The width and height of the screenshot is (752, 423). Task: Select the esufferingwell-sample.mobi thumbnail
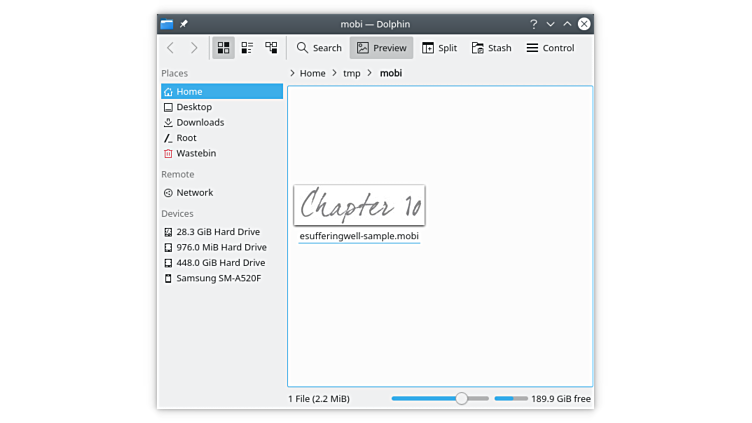tap(359, 205)
